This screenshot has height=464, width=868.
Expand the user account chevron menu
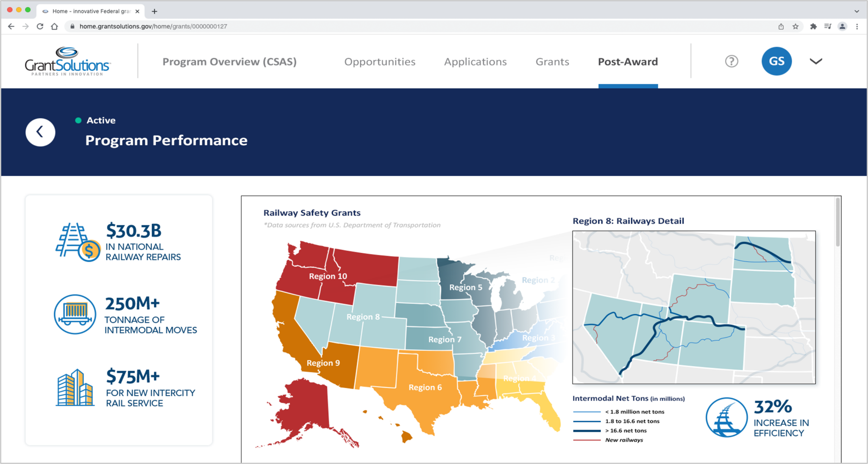tap(815, 61)
